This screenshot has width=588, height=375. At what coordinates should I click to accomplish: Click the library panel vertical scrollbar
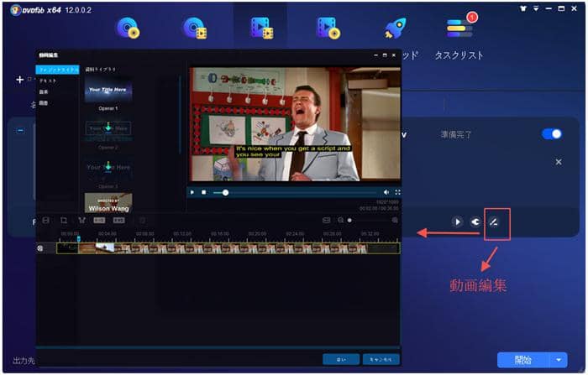click(180, 114)
